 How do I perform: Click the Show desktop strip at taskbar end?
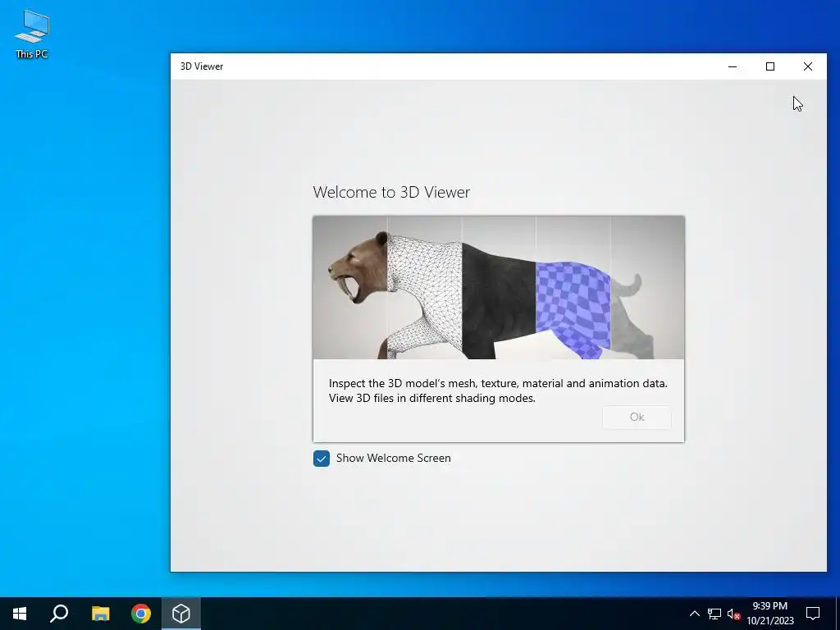[838, 614]
